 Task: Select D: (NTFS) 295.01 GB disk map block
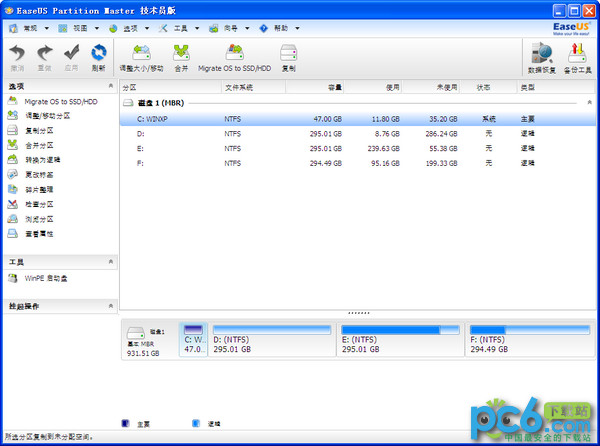coord(272,340)
